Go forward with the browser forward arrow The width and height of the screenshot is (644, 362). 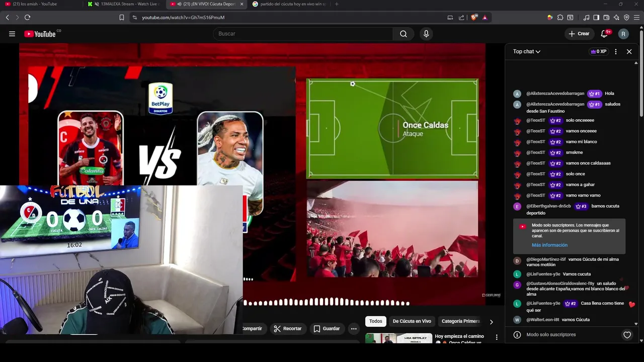(17, 17)
